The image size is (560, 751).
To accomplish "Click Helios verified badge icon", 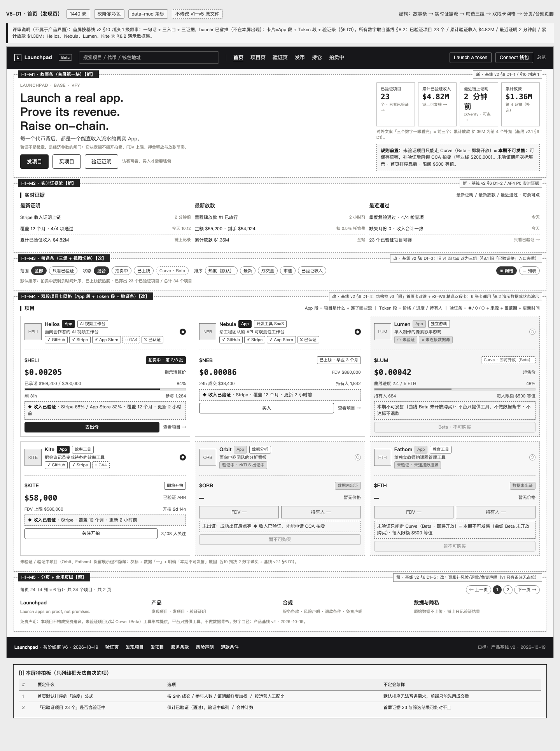I will coord(183,332).
